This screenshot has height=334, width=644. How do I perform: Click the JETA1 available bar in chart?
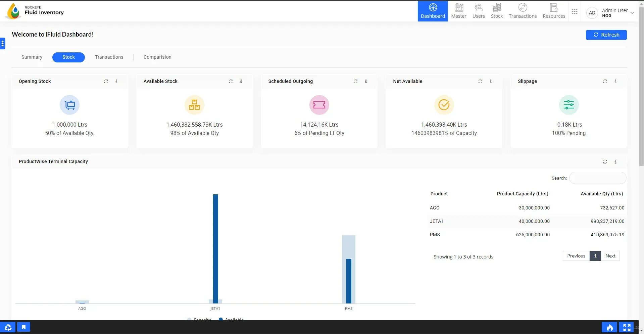click(x=215, y=248)
